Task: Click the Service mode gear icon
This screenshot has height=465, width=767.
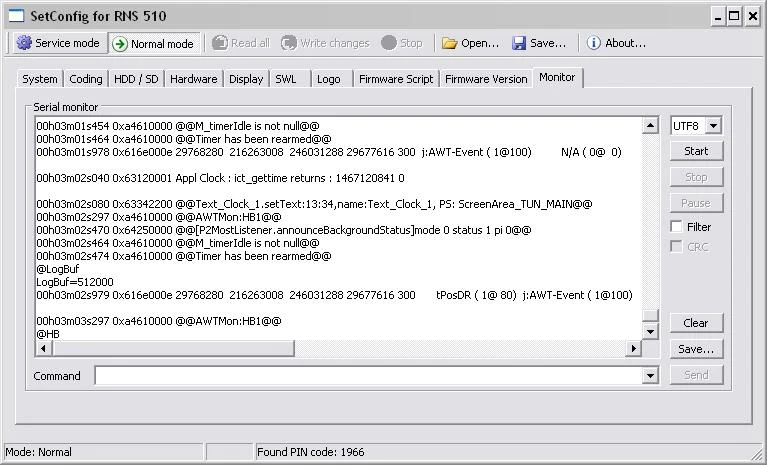Action: pos(24,43)
